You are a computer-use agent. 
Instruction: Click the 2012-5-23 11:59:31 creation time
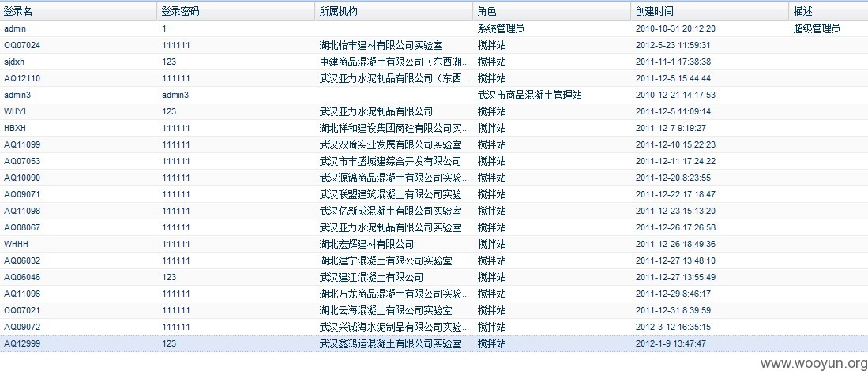pyautogui.click(x=673, y=45)
